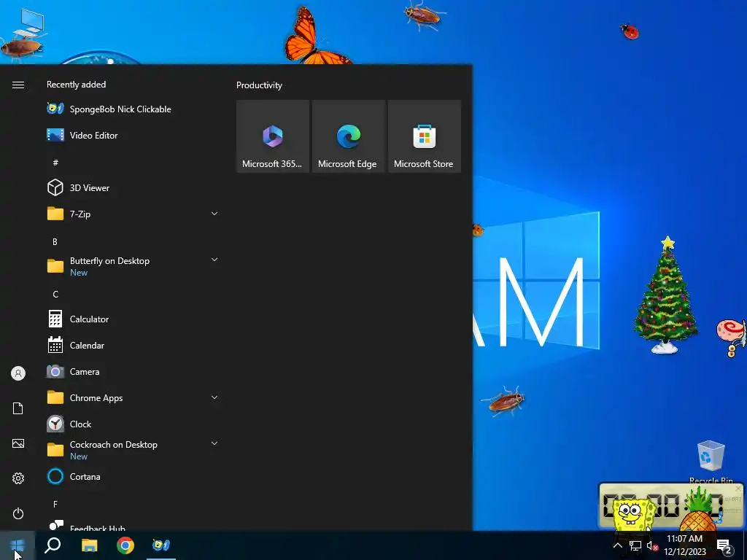Open Pictures from Start sidebar
Screen dimensions: 747x560
point(18,444)
